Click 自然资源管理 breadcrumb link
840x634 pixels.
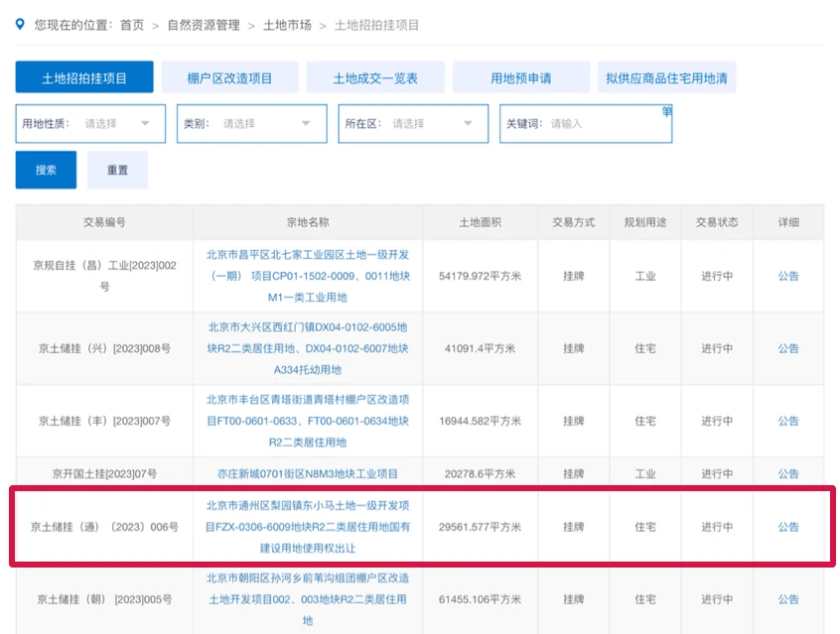(x=204, y=25)
